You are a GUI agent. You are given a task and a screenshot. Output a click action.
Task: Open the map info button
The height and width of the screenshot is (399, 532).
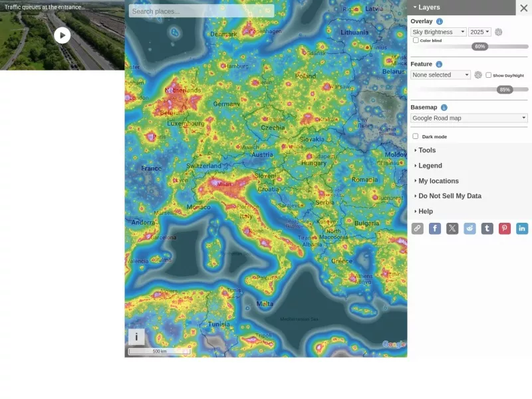136,337
